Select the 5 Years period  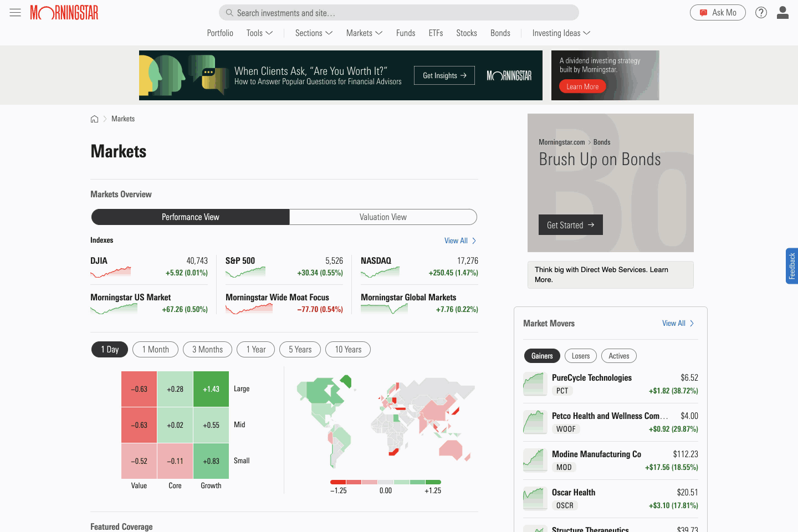point(300,350)
